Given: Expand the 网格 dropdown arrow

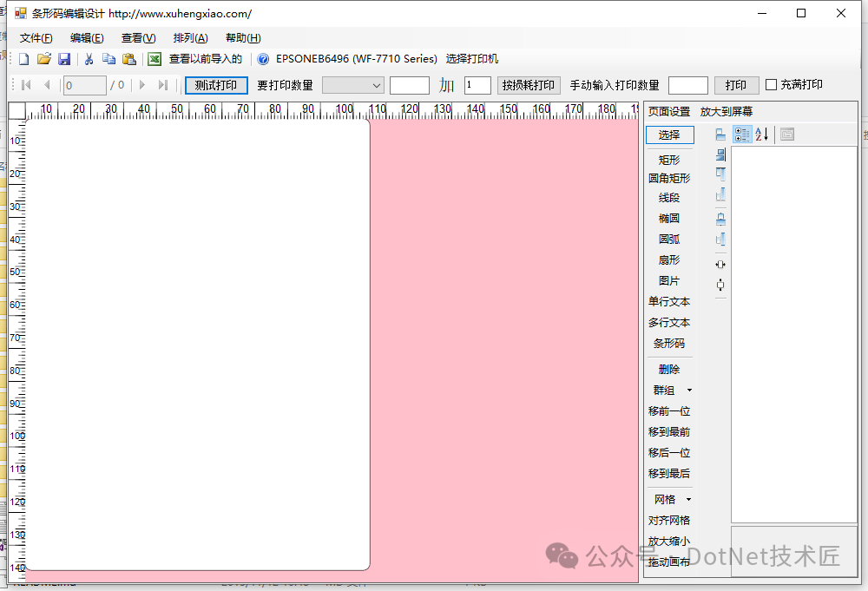Looking at the screenshot, I should click(690, 500).
